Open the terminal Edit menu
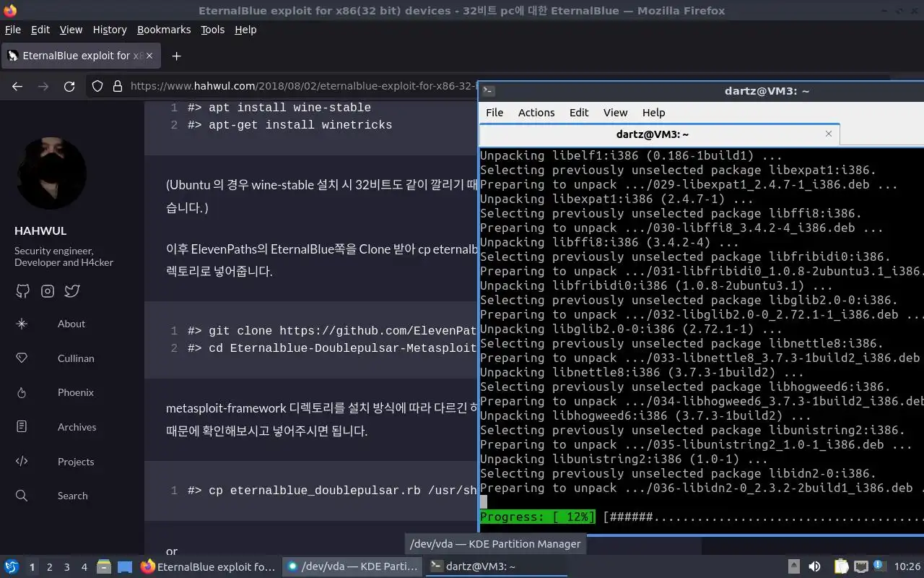This screenshot has width=924, height=578. pos(579,112)
